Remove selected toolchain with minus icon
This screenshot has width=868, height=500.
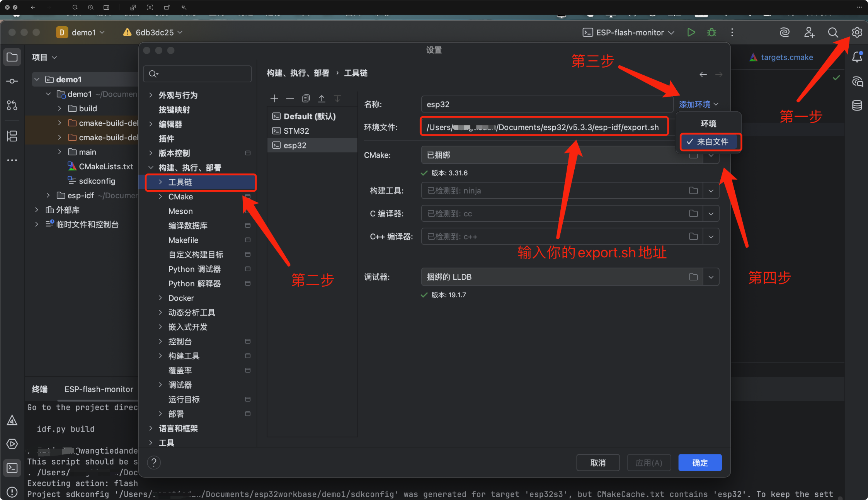(290, 99)
